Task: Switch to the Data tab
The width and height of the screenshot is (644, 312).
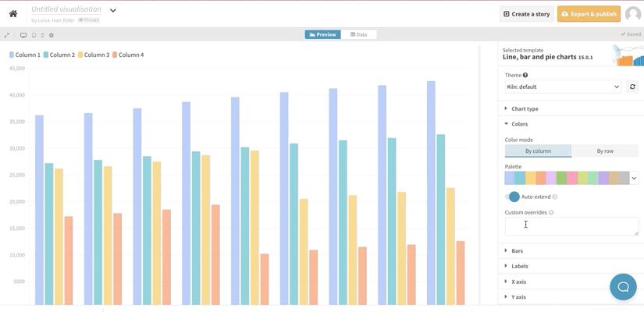Action: [359, 34]
